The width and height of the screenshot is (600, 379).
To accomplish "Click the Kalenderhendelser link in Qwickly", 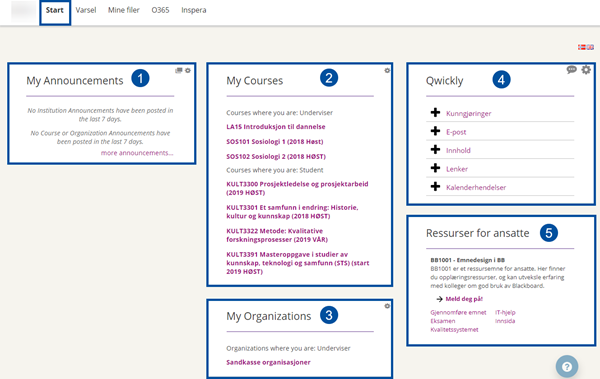I will tap(476, 187).
